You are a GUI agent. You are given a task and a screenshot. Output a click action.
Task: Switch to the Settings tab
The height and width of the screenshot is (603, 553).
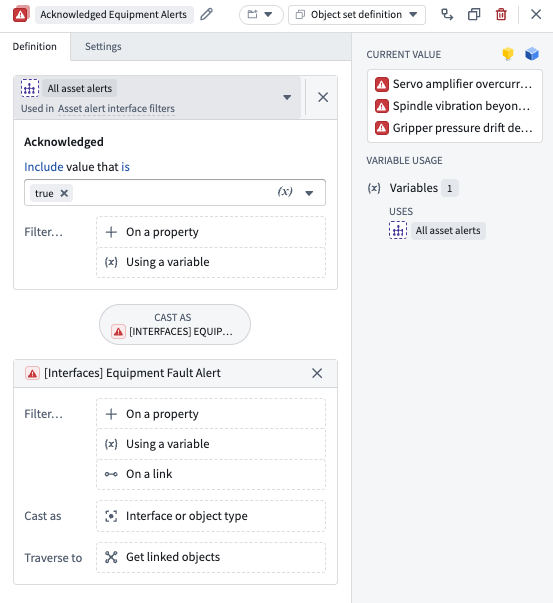[103, 47]
